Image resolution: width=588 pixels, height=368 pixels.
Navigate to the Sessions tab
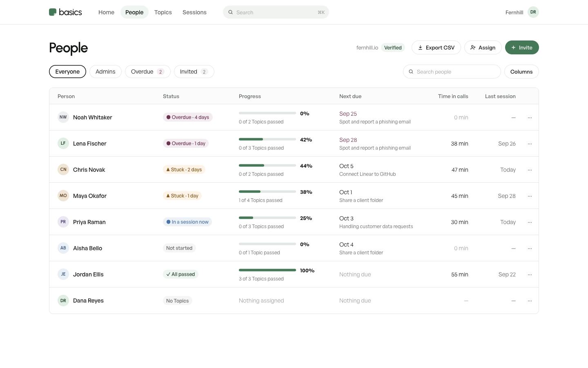194,12
